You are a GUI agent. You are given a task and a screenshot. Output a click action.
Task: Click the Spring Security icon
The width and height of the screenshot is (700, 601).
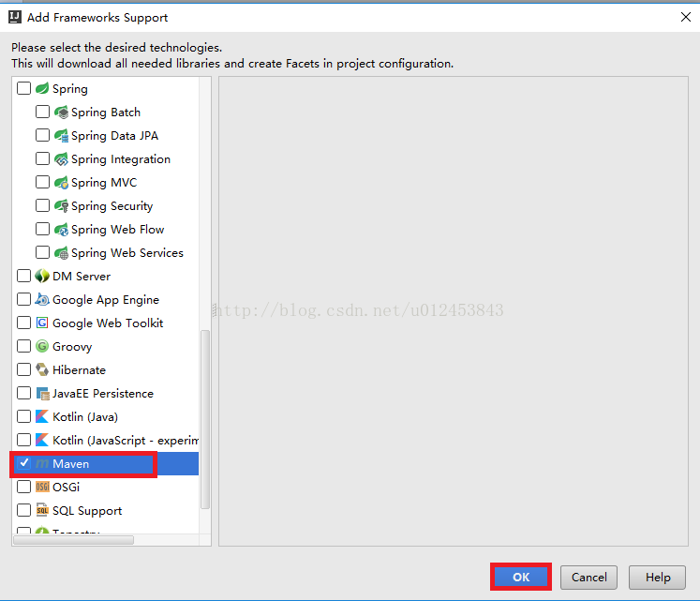coord(61,205)
